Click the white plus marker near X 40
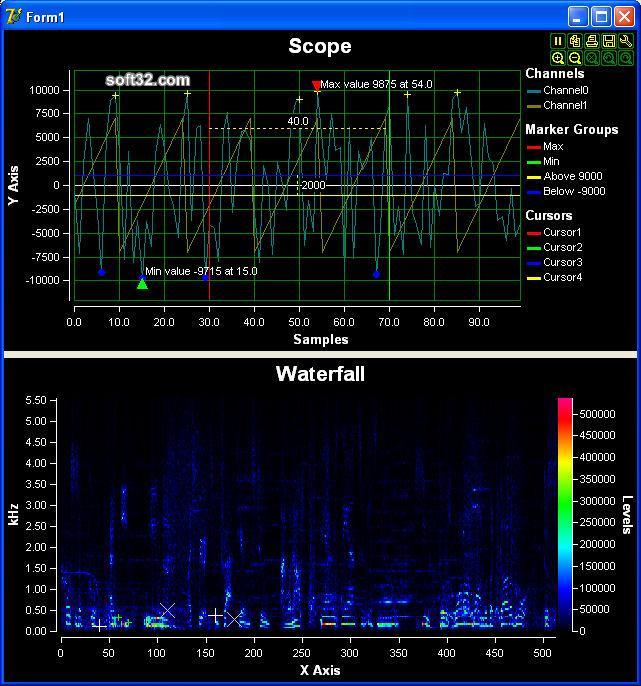The width and height of the screenshot is (641, 686). [x=99, y=626]
